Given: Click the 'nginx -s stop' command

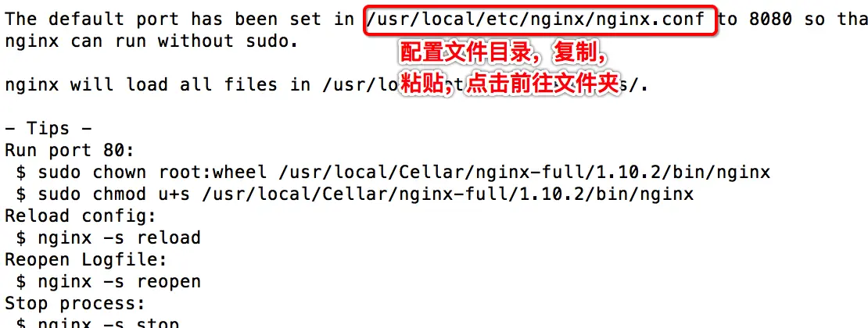Looking at the screenshot, I should coord(108,323).
